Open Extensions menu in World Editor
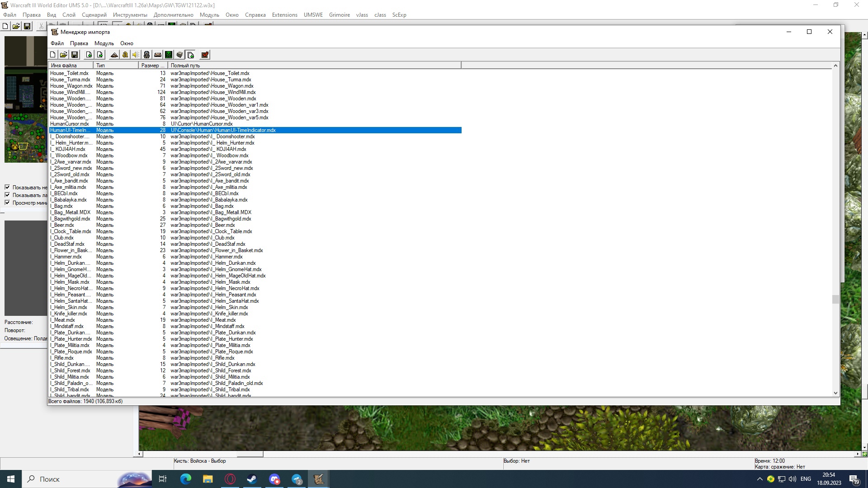 tap(285, 15)
